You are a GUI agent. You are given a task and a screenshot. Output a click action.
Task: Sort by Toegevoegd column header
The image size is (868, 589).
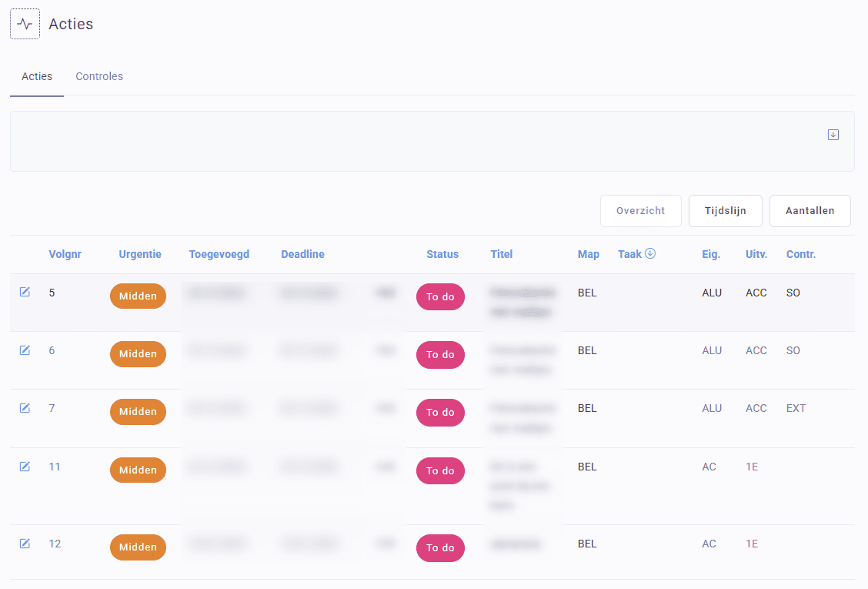pyautogui.click(x=219, y=254)
